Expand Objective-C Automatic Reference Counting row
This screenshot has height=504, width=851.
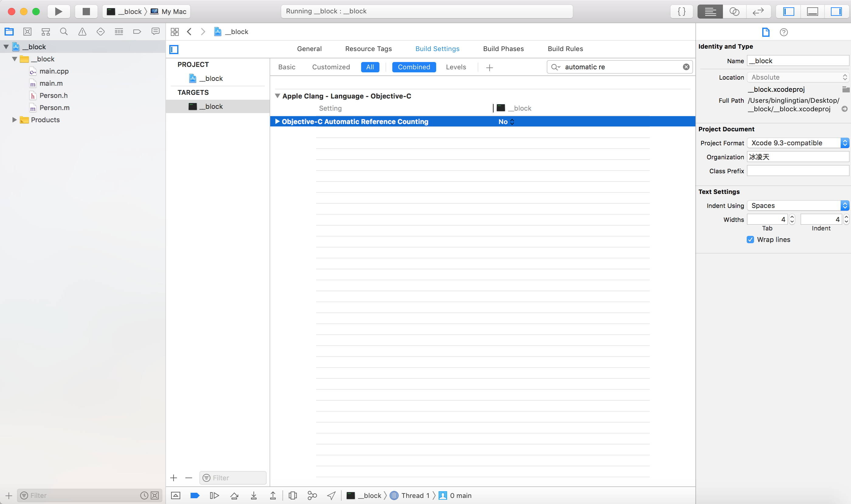[x=277, y=122]
